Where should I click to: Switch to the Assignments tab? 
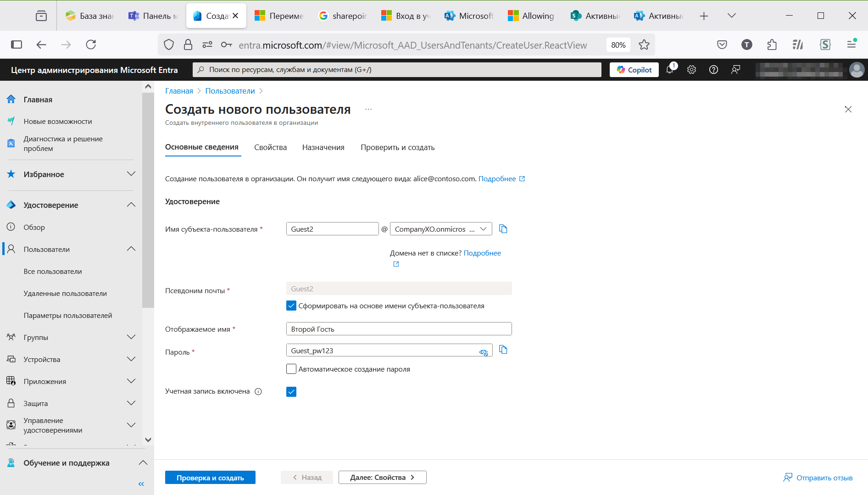(323, 147)
